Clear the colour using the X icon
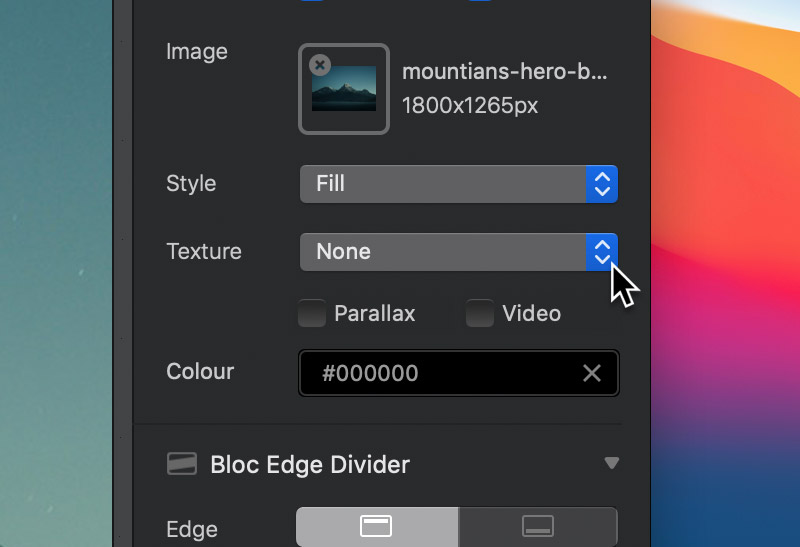The image size is (800, 547). point(592,373)
